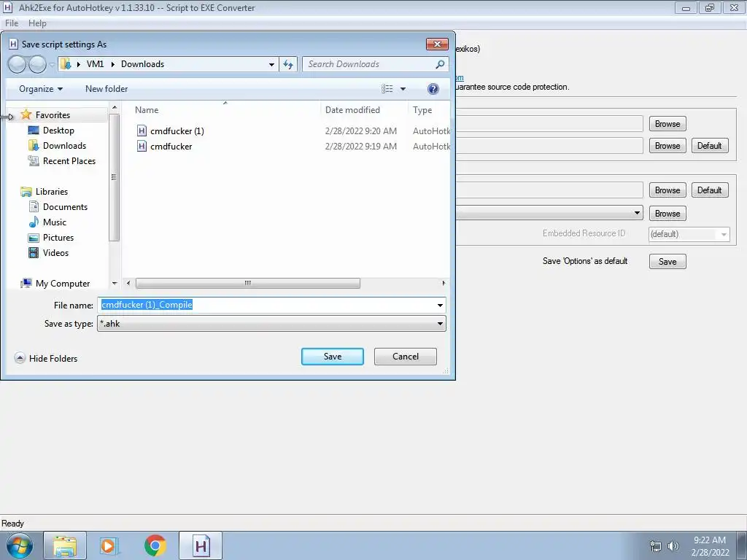Click the Downloads breadcrumb in address bar
Screen dimensions: 747x560
coord(142,64)
